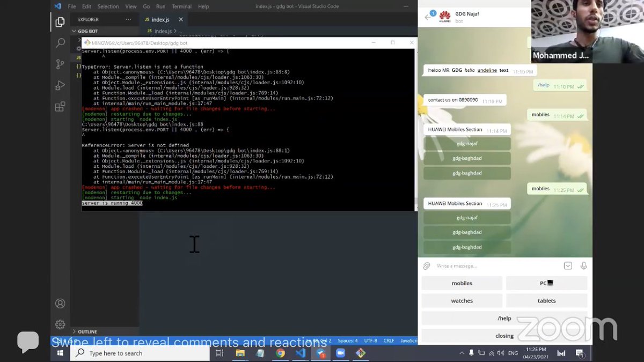The height and width of the screenshot is (362, 644).
Task: Open the Extensions view in VS Code
Action: tap(60, 106)
